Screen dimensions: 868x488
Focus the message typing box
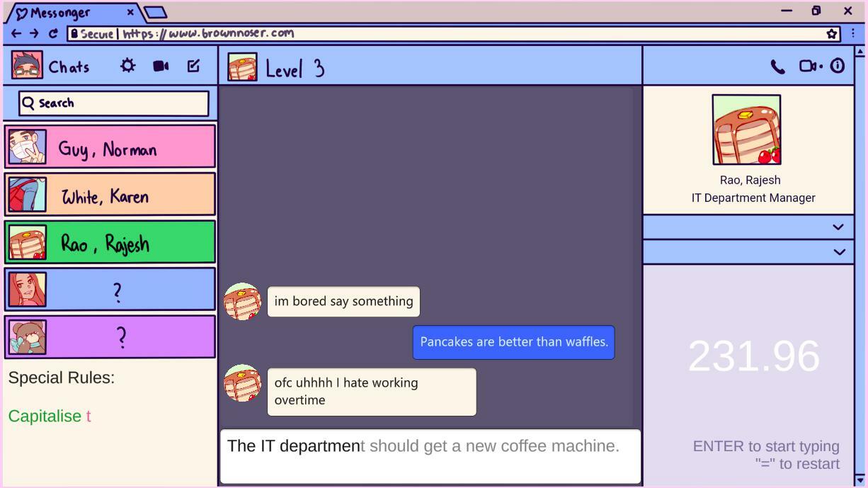[430, 457]
